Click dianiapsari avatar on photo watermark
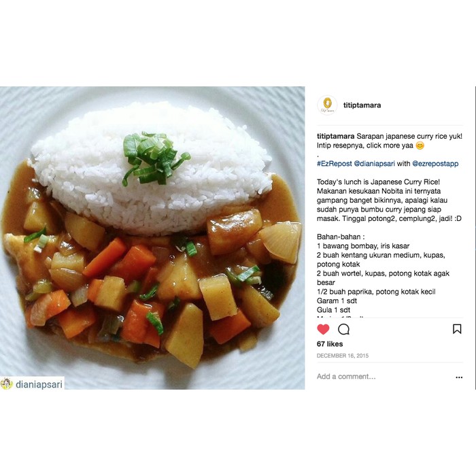 pos(6,384)
